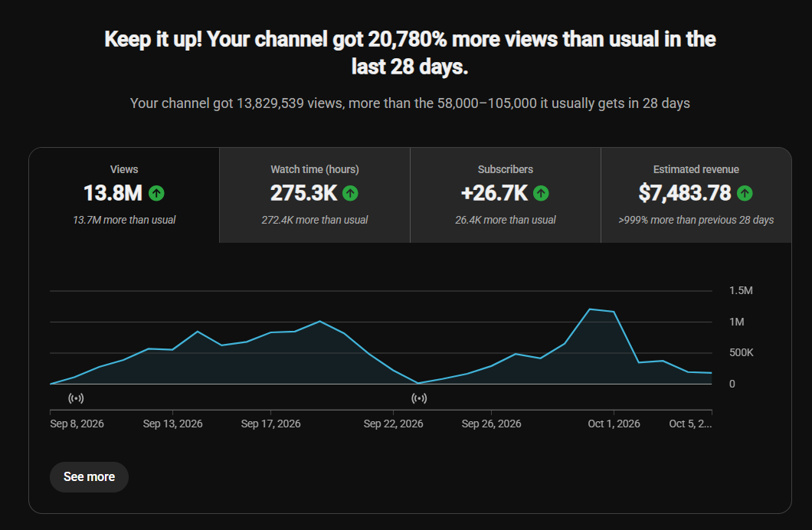
Task: Click the "Your channel got 13,829,539 views" summary line
Action: pyautogui.click(x=410, y=103)
